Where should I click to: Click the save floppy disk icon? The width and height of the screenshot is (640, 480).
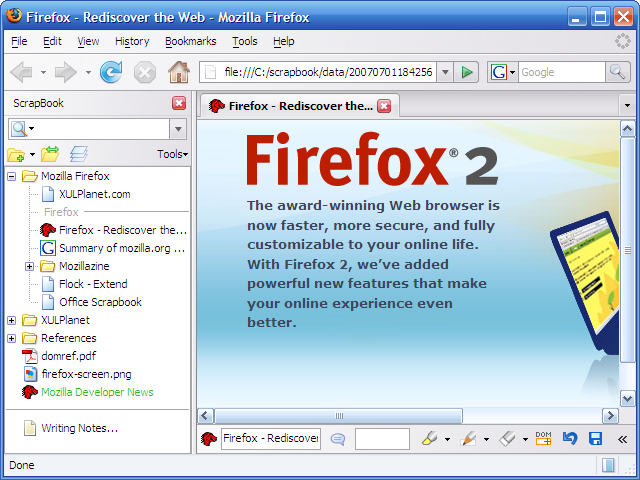(x=596, y=438)
